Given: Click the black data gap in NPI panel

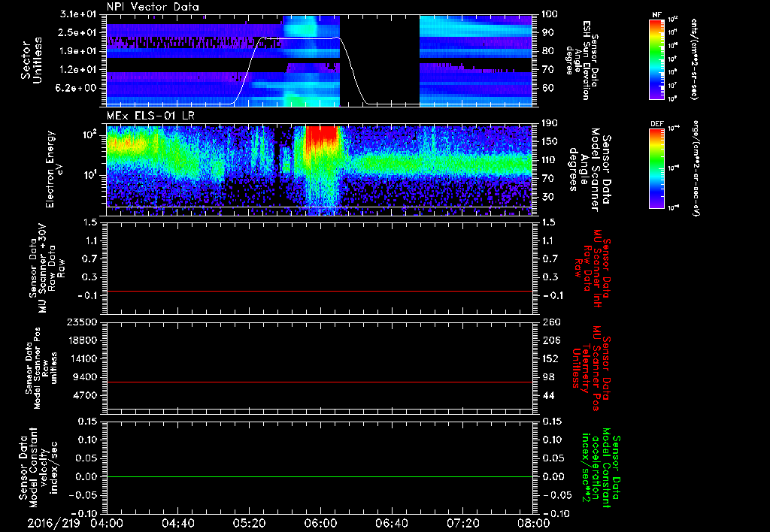Looking at the screenshot, I should click(x=380, y=60).
